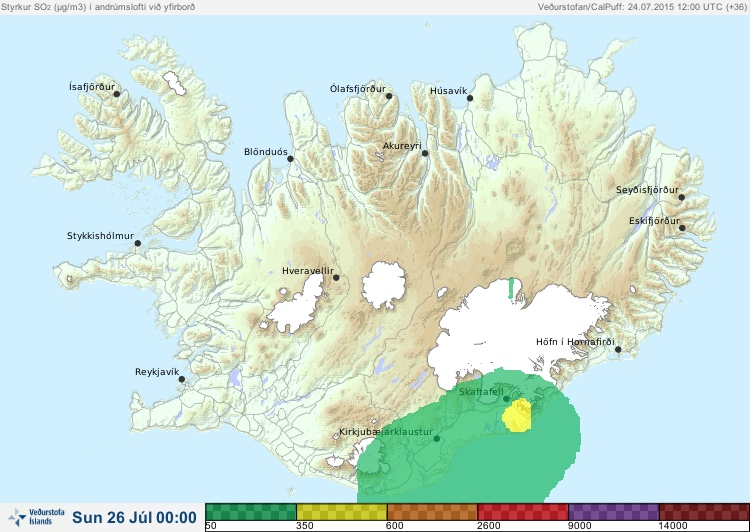The image size is (750, 532).
Task: Click the Styrkur SO2 title text
Action: pos(98,7)
